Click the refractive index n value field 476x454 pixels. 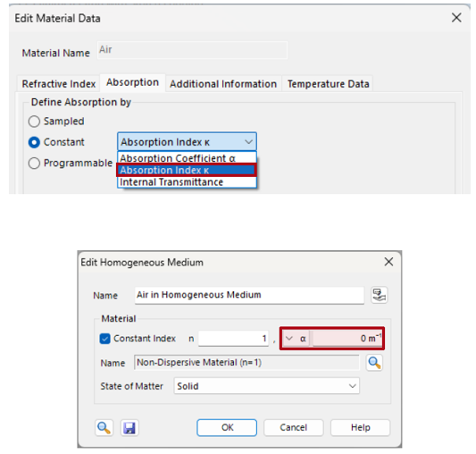(x=233, y=338)
